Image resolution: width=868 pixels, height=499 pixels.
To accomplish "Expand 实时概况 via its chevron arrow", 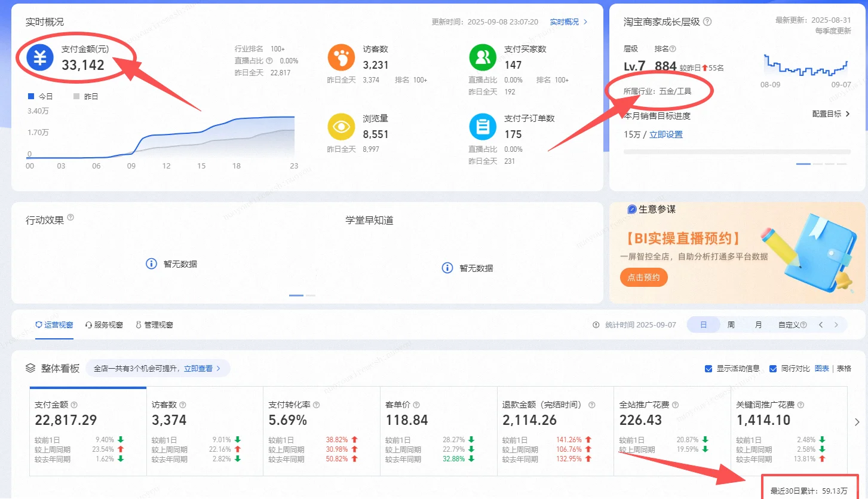I will point(584,21).
